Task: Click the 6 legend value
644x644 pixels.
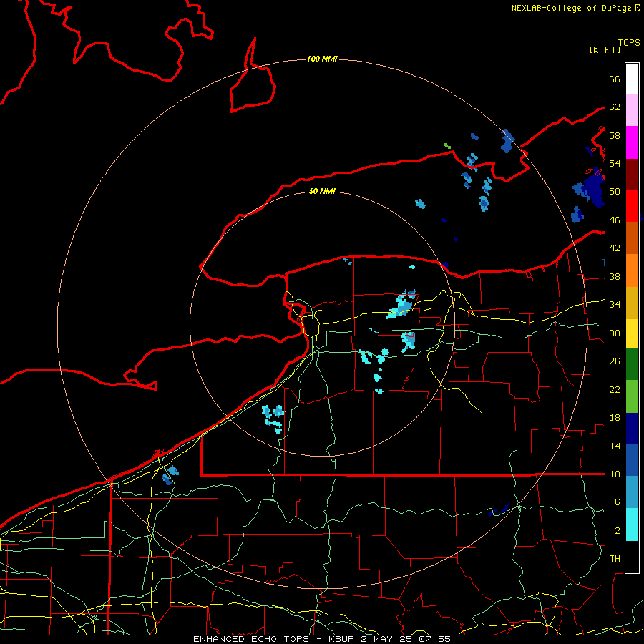Action: click(x=618, y=502)
